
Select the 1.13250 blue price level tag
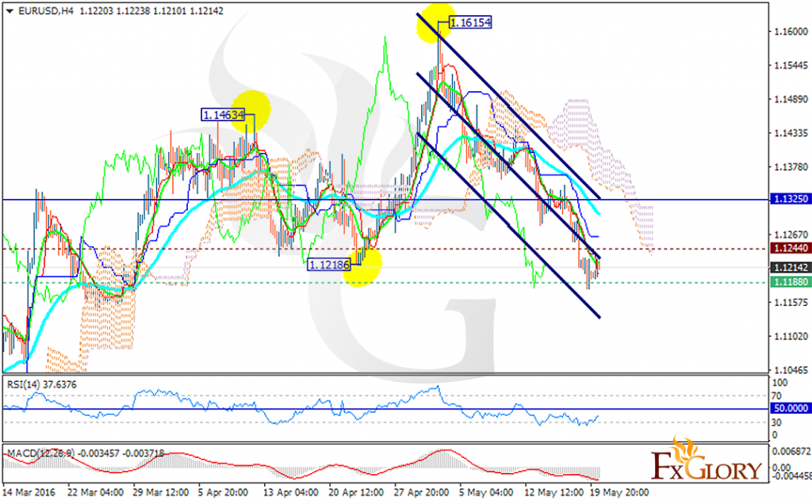pyautogui.click(x=791, y=199)
